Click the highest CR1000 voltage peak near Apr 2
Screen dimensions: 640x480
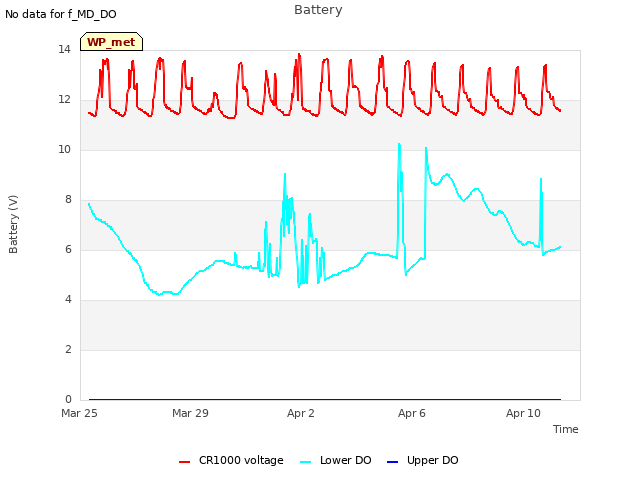299,54
